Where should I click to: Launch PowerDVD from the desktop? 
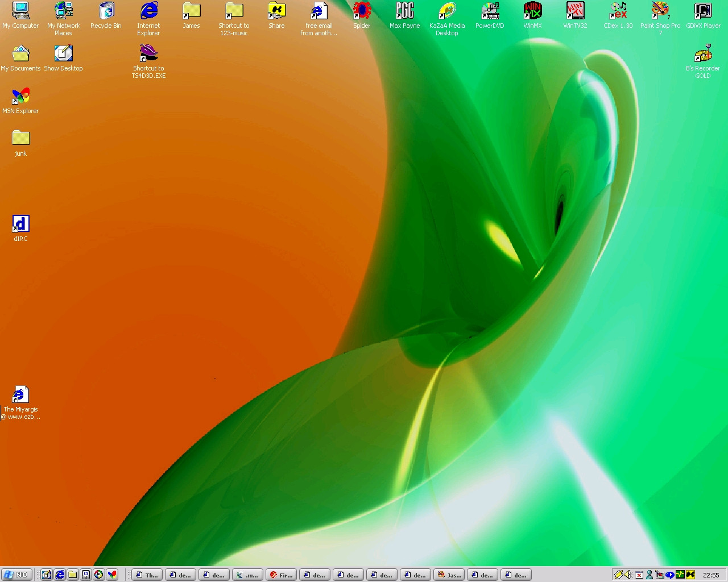(490, 15)
